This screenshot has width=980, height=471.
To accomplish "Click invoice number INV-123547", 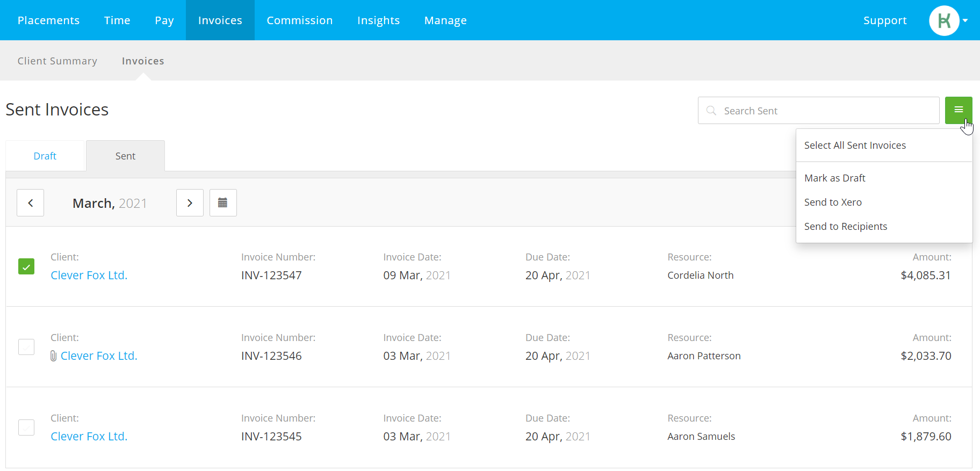I will (x=271, y=276).
